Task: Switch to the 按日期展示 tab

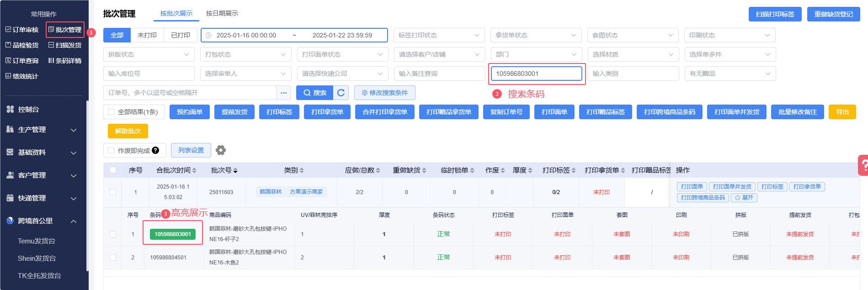Action: coord(222,13)
